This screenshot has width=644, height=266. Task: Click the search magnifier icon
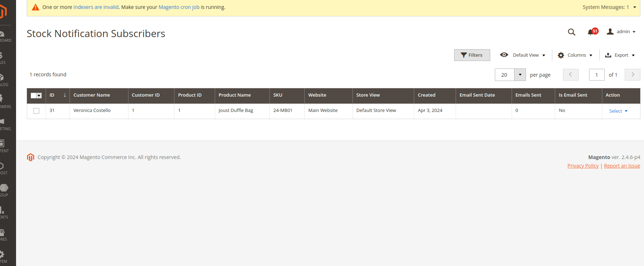point(571,32)
